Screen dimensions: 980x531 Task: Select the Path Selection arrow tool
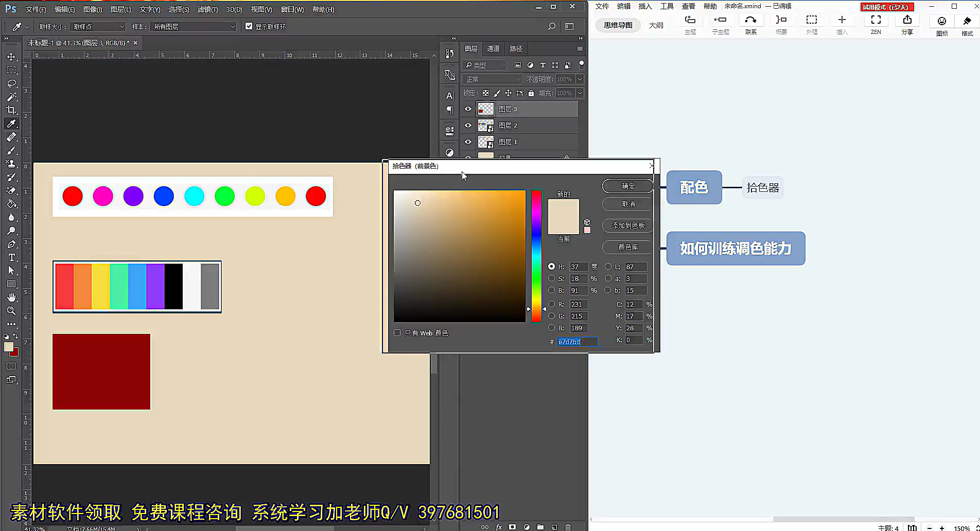tap(11, 271)
